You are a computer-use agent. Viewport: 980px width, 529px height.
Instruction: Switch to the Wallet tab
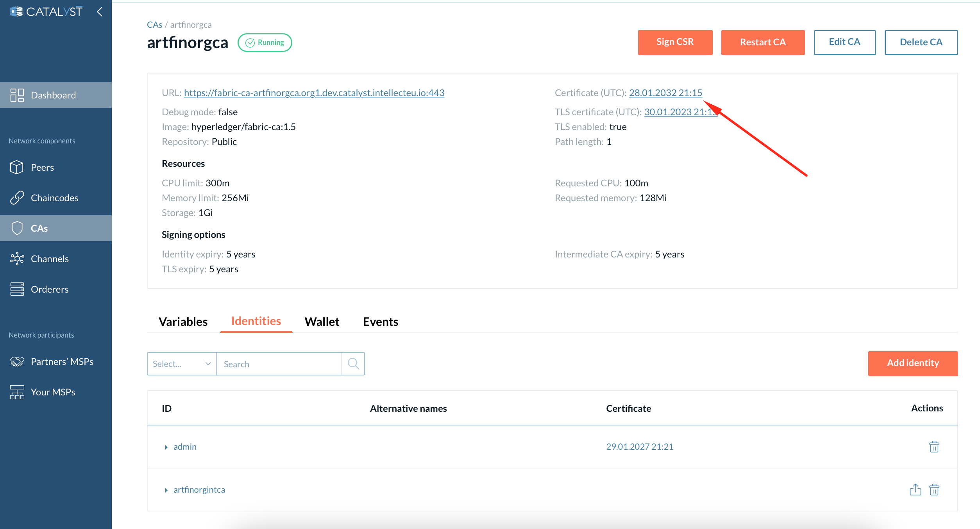click(x=322, y=322)
